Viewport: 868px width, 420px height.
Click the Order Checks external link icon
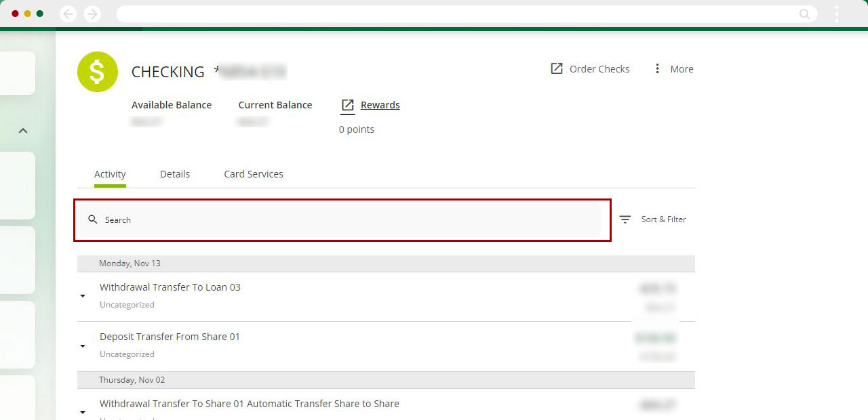(557, 69)
